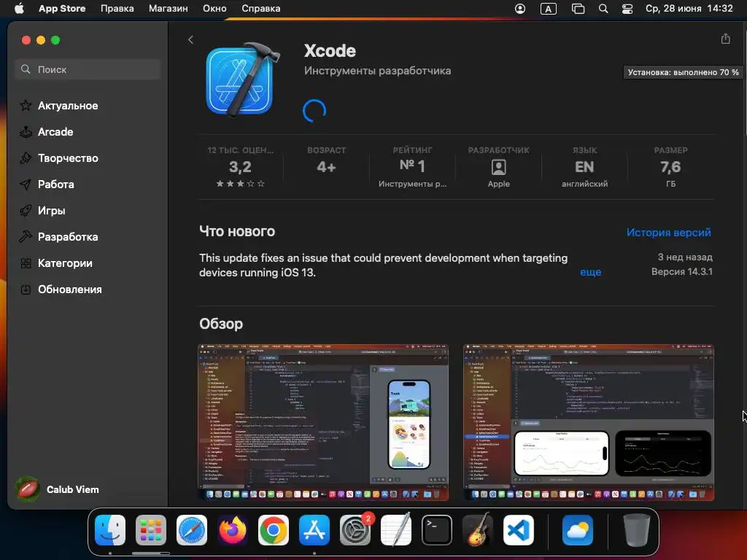The image size is (747, 560).
Task: Click the Xcode installation progress circle
Action: tap(314, 111)
